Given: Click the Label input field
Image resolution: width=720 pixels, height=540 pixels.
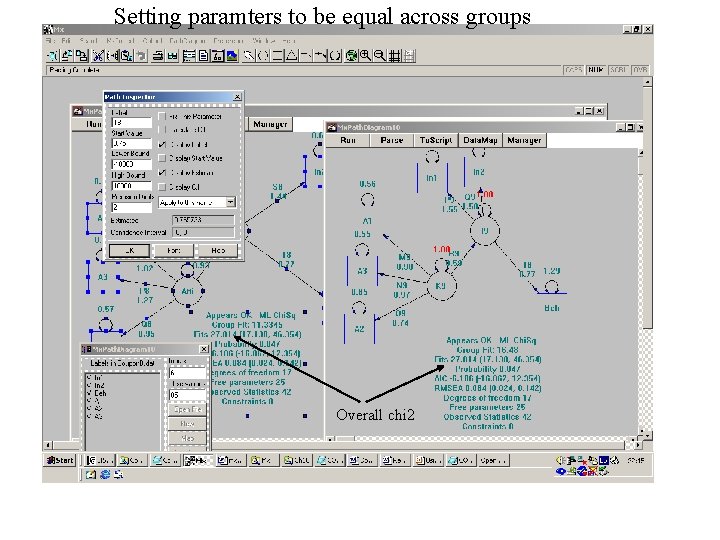Looking at the screenshot, I should coord(132,123).
